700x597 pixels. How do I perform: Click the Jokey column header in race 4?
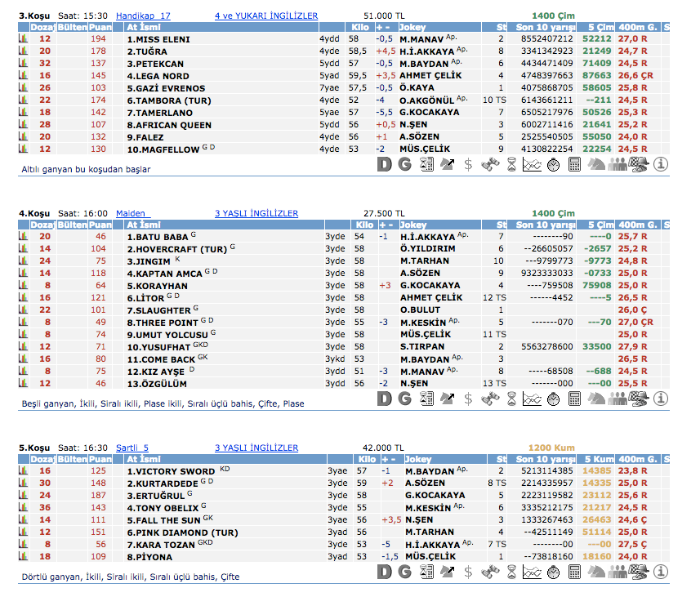(x=415, y=225)
